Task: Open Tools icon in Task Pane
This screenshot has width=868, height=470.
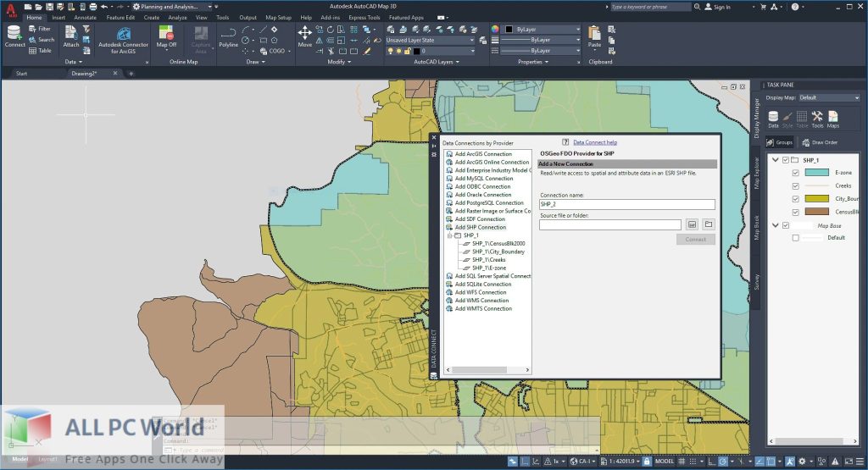Action: coord(818,119)
